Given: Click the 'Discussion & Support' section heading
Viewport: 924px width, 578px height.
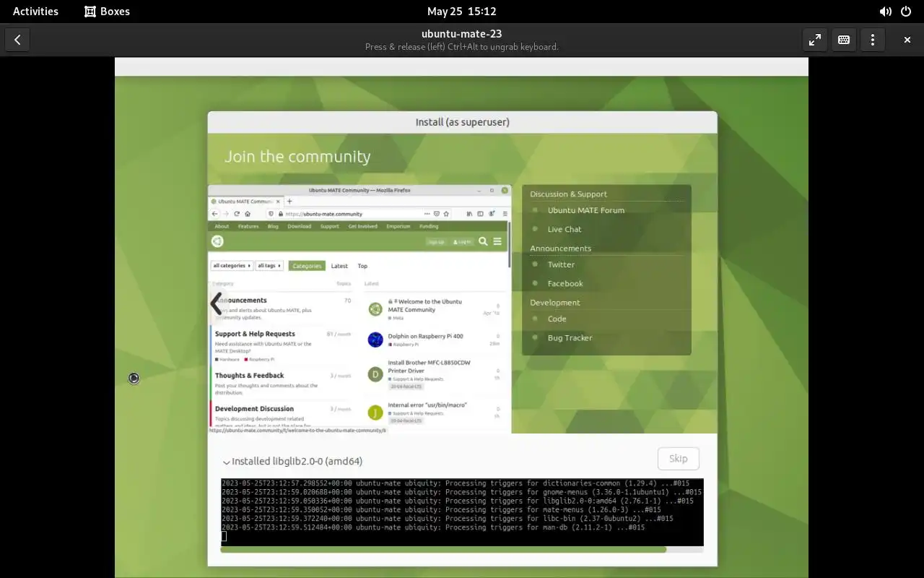Looking at the screenshot, I should click(x=568, y=194).
